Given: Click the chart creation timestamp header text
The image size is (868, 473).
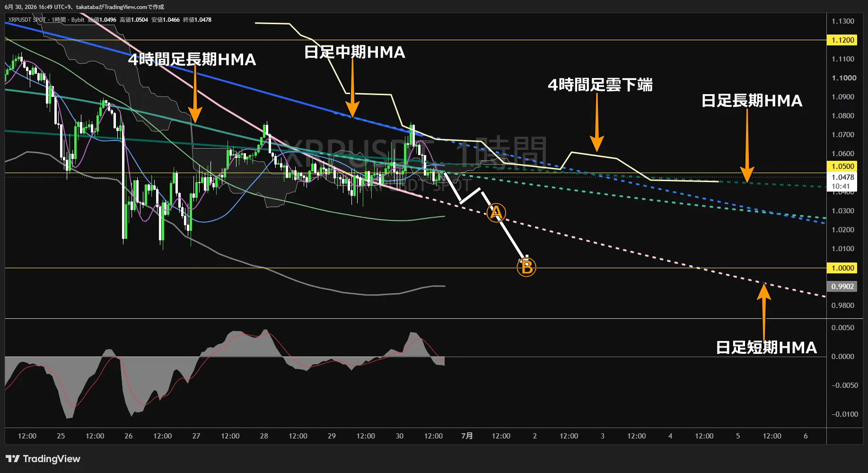Looking at the screenshot, I should click(x=84, y=7).
